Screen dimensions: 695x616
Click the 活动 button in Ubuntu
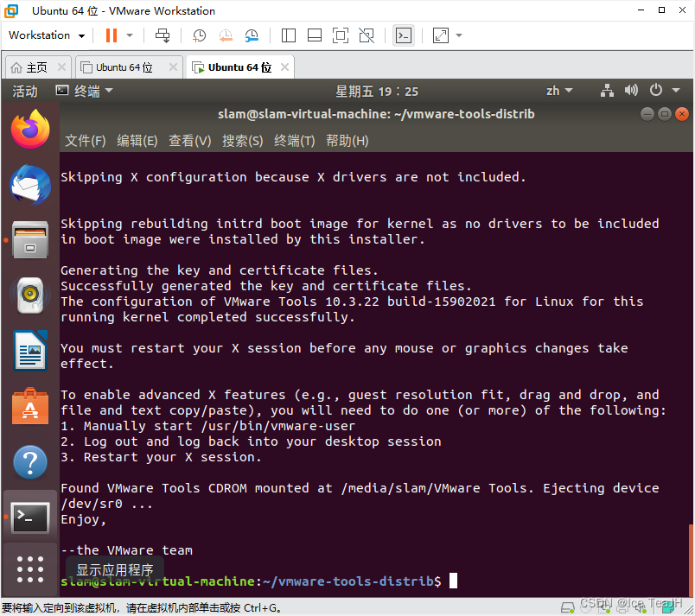coord(24,90)
